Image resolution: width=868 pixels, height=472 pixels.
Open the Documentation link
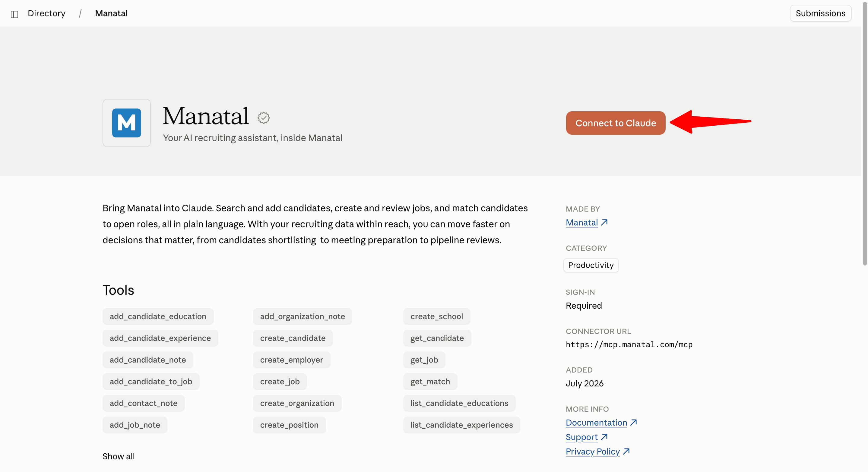(x=596, y=423)
